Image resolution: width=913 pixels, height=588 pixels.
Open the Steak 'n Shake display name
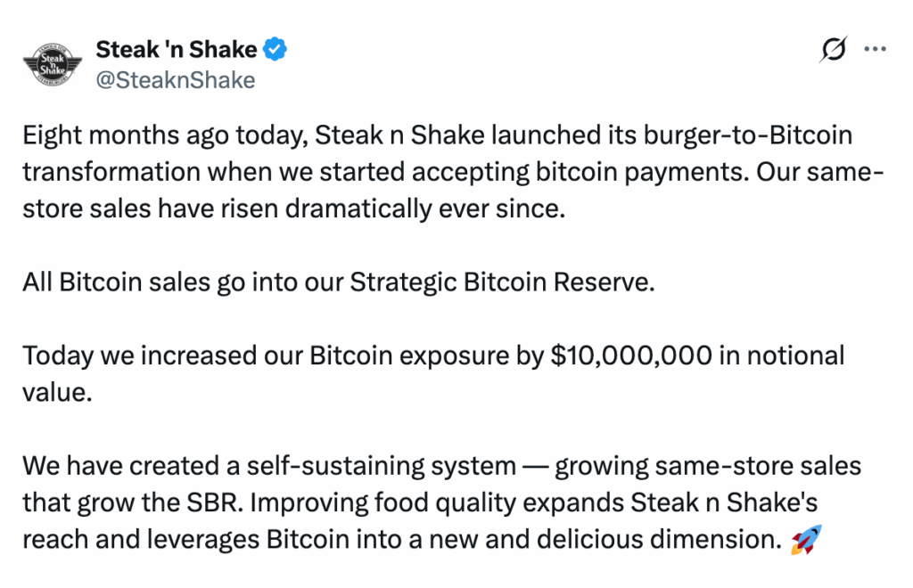[x=177, y=49]
